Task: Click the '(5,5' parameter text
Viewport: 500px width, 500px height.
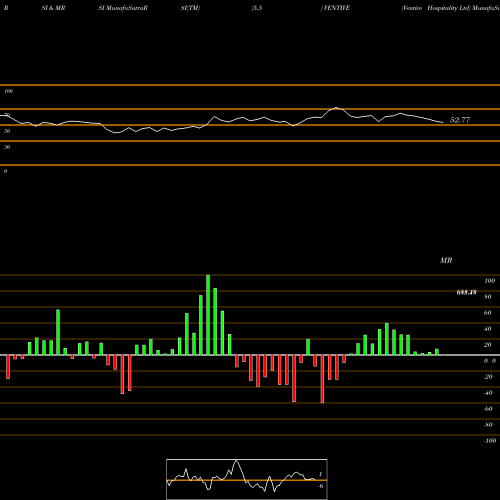Action: pos(257,8)
